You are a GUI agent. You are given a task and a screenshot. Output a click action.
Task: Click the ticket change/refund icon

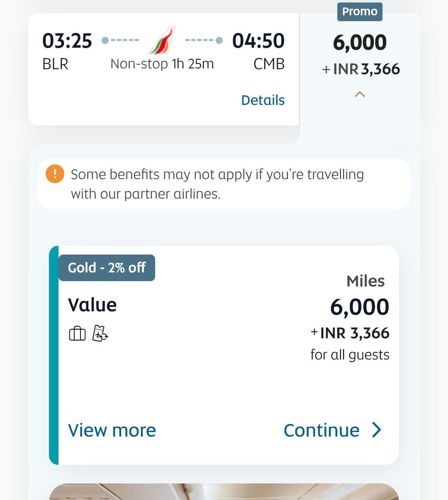point(100,333)
